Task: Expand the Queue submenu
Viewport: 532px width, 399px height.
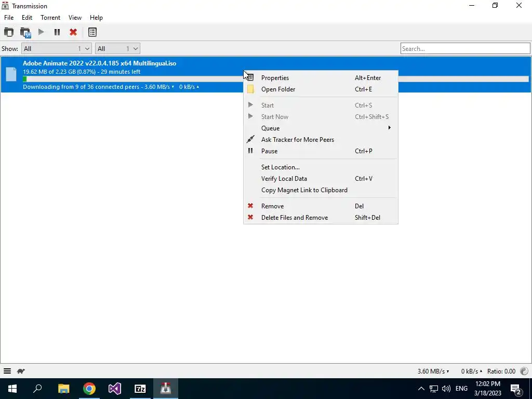Action: [321, 128]
